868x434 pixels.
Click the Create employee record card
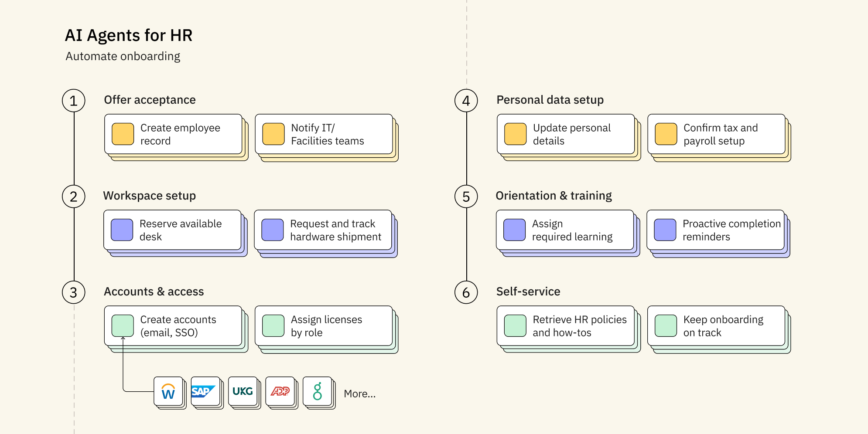click(174, 134)
